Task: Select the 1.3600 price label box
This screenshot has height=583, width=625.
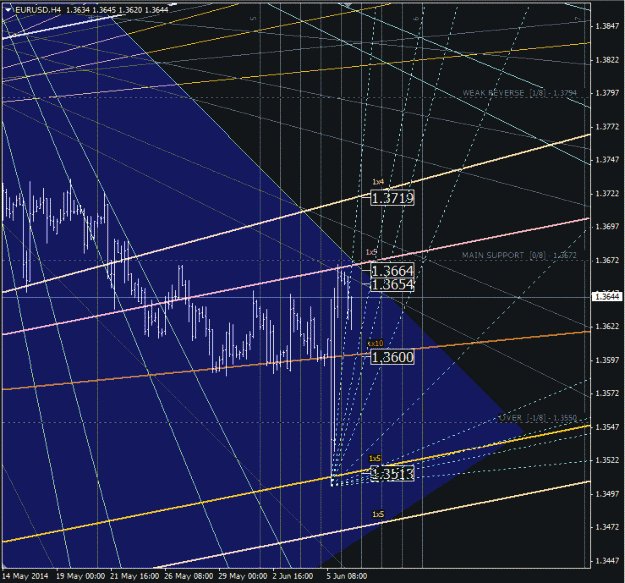Action: pyautogui.click(x=393, y=357)
